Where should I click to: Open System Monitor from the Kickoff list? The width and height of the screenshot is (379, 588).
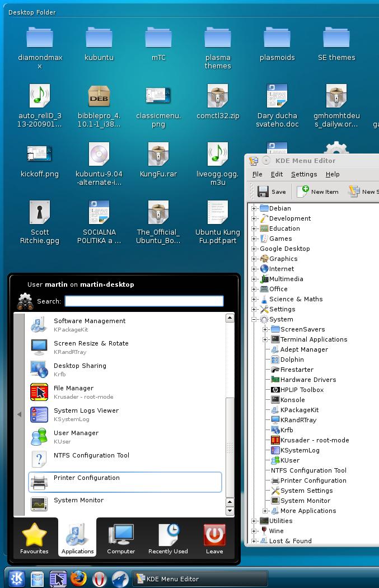[x=78, y=501]
